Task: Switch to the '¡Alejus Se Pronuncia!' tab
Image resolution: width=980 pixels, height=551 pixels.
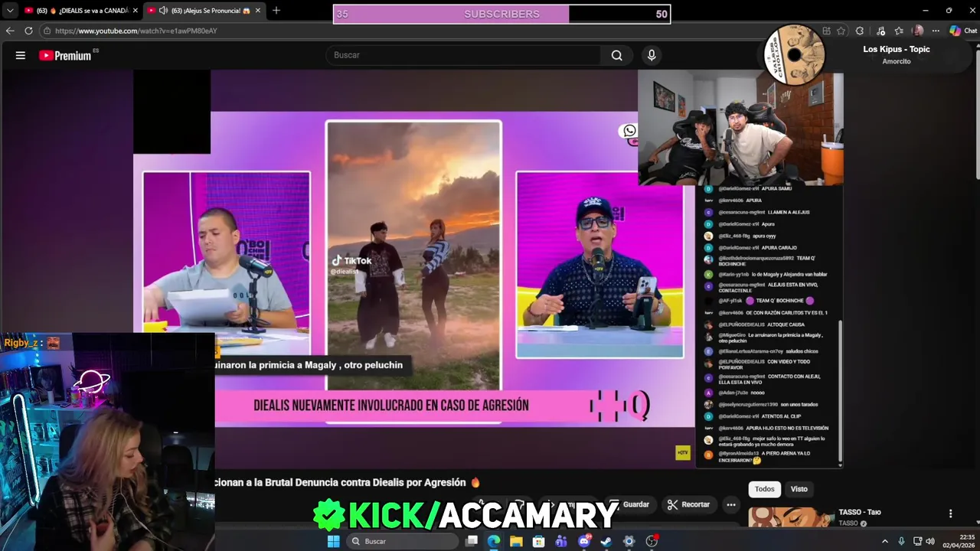Action: point(205,11)
